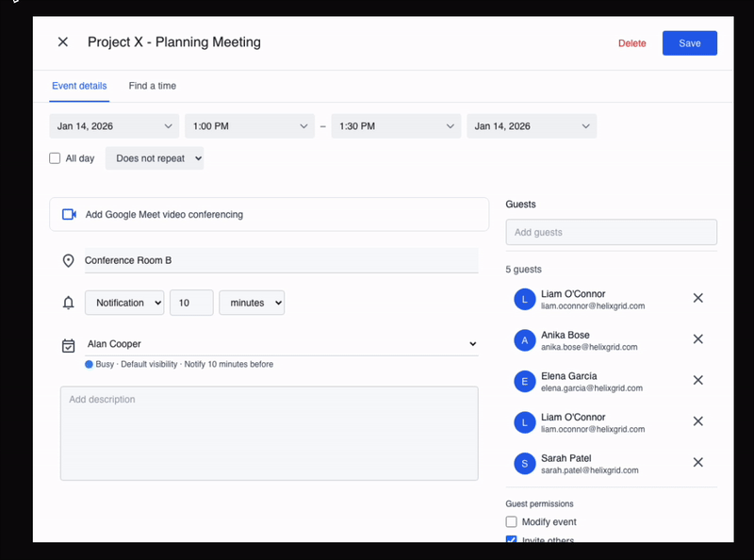Uncheck the Invite others permission
Viewport: 754px width, 560px height.
click(x=512, y=540)
